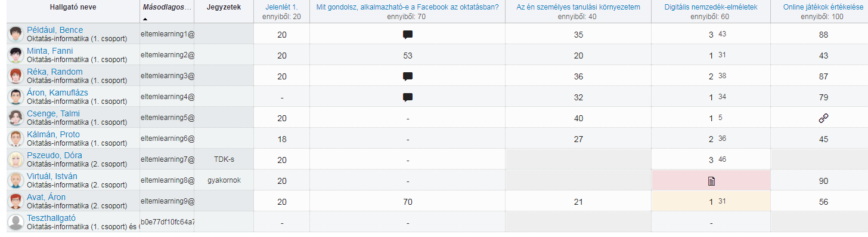This screenshot has height=237, width=868.
Task: Open comment icon in Réka, Random's row
Action: click(408, 76)
